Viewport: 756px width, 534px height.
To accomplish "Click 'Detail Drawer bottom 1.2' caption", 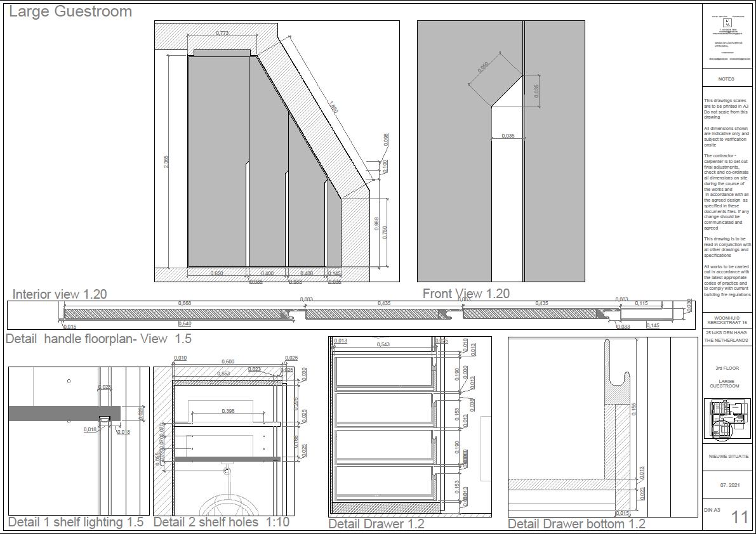I will (576, 524).
